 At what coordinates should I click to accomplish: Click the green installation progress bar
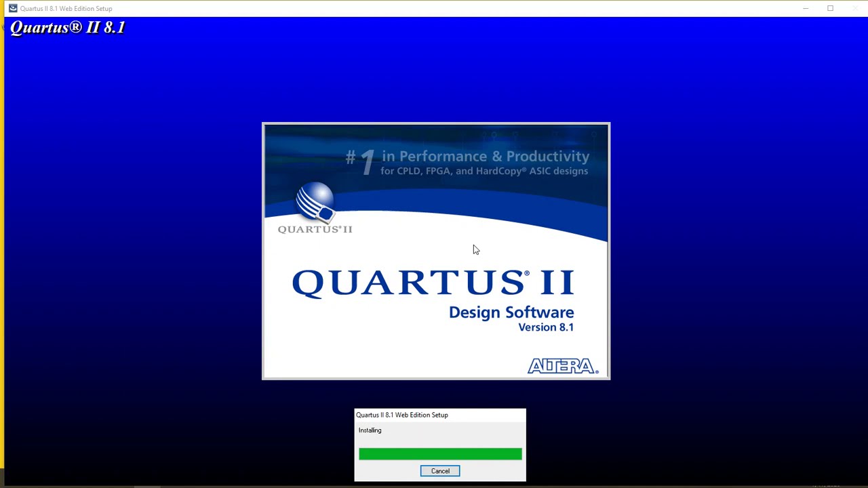click(x=440, y=454)
